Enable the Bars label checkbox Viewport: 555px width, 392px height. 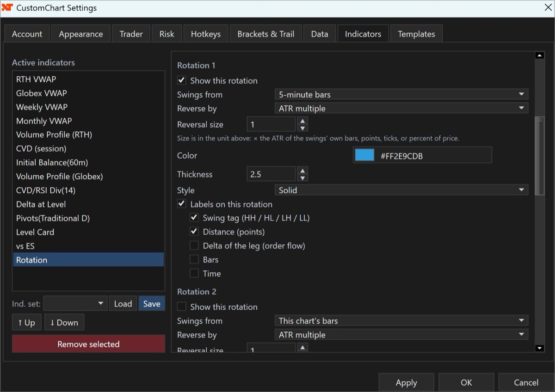pyautogui.click(x=194, y=259)
